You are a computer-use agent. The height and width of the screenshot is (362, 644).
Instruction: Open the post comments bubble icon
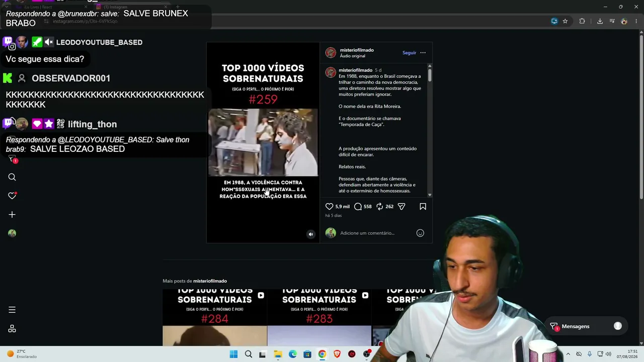(358, 207)
